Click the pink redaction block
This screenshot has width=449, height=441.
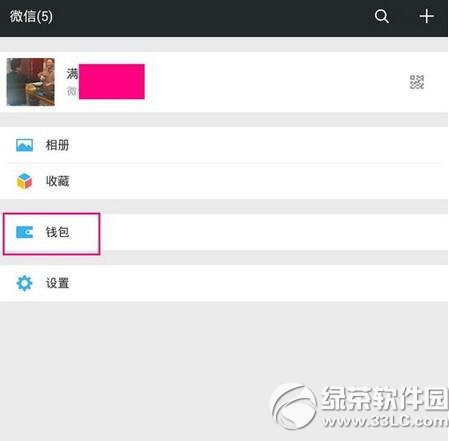(112, 82)
